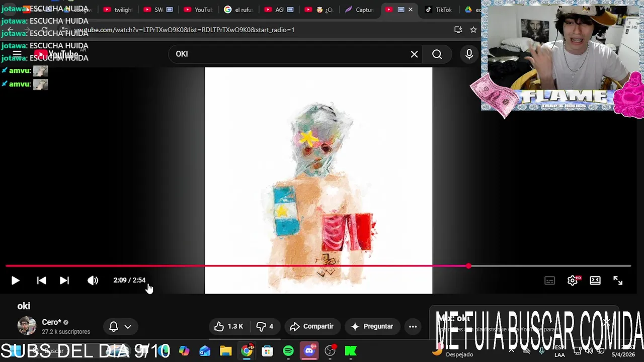
Task: Open the player settings gear
Action: [573, 281]
